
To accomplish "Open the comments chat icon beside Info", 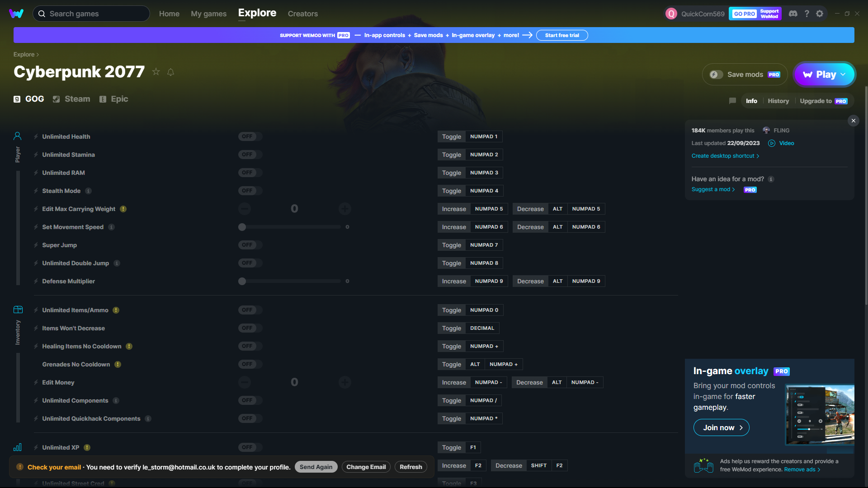I will [732, 101].
